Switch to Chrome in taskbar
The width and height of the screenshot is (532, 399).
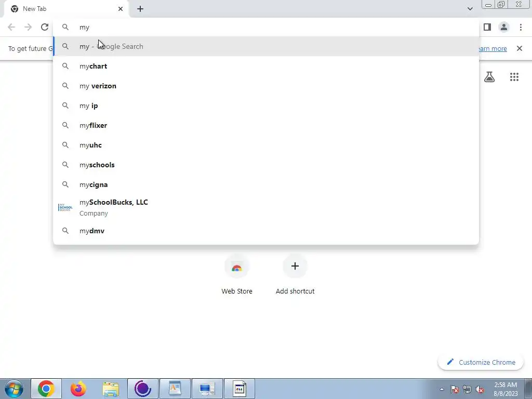tap(46, 389)
